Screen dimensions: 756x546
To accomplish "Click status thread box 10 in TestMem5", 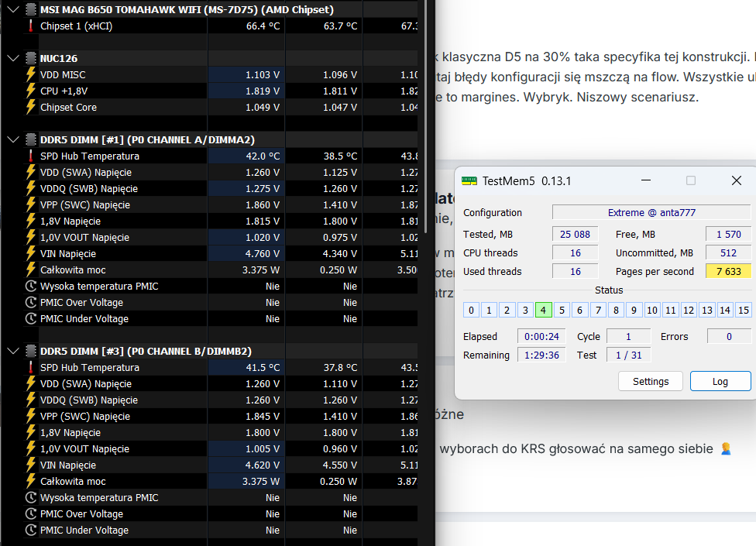I will point(652,310).
